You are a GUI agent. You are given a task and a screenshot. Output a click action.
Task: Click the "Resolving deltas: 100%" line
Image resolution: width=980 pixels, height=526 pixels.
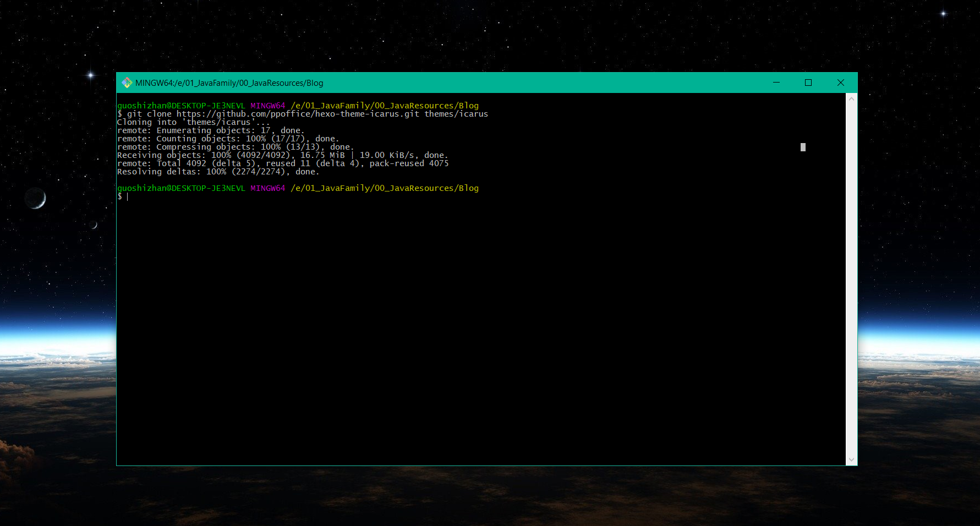pos(218,172)
